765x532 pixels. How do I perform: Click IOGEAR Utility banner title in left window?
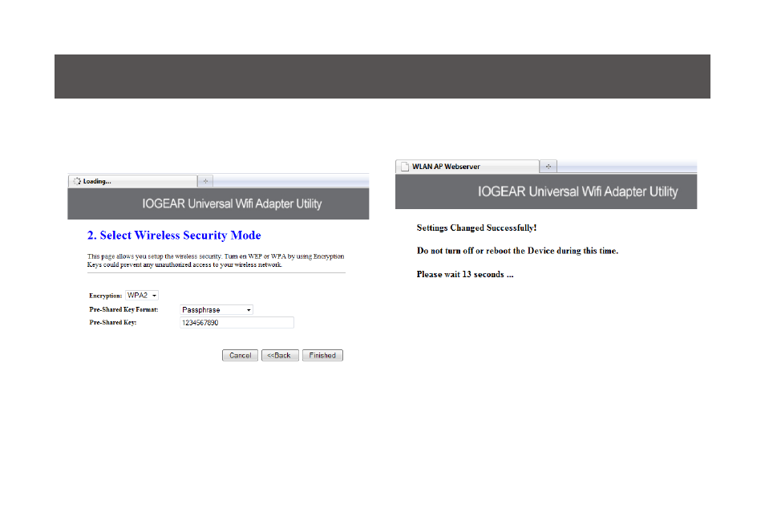coord(232,204)
